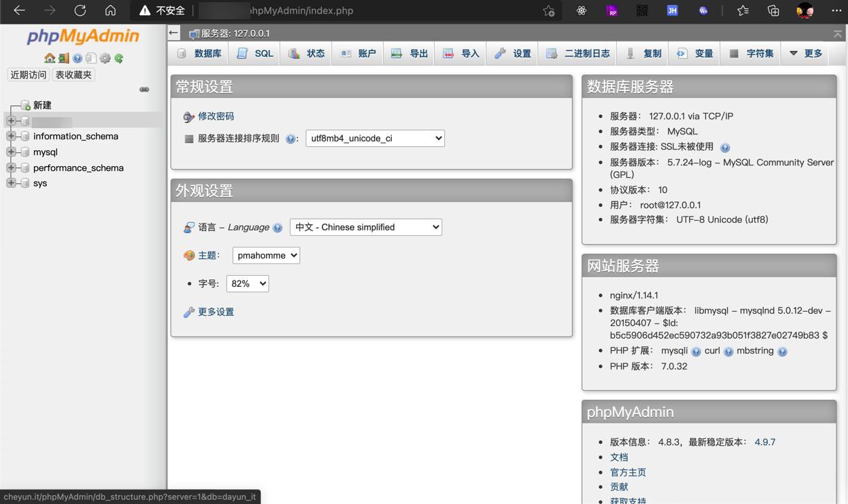Expand the highlighted blurred-name database node

pos(11,121)
